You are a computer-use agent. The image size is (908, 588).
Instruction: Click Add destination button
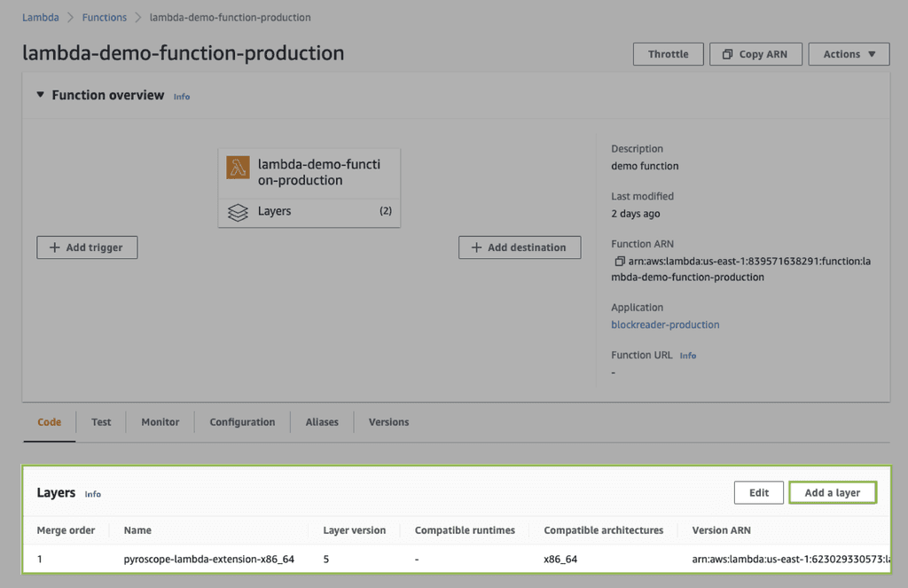pos(520,247)
